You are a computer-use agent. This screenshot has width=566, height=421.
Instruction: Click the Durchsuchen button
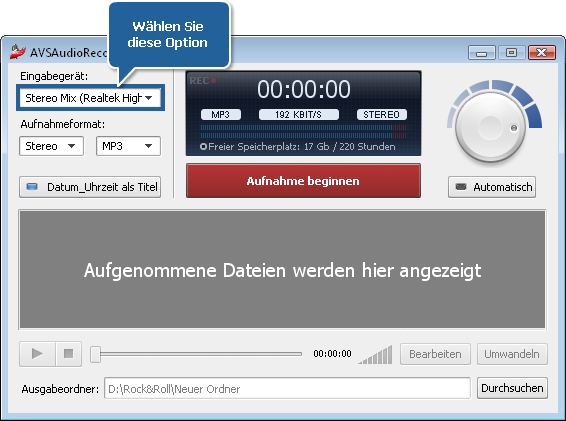tap(512, 388)
